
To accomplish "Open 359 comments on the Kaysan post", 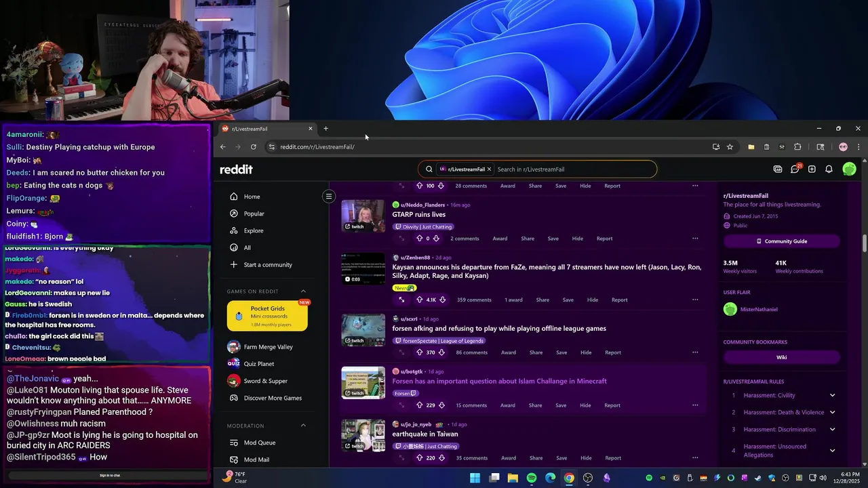I will [474, 300].
